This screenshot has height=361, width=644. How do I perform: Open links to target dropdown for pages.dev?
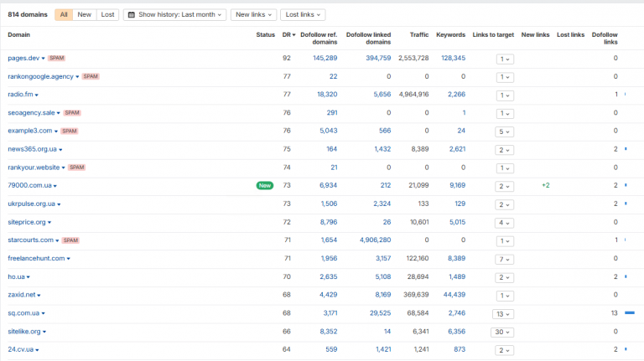[505, 59]
